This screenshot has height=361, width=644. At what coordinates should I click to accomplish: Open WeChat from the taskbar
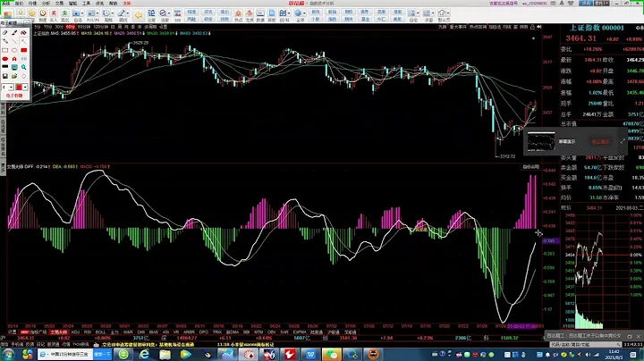[x=332, y=354]
